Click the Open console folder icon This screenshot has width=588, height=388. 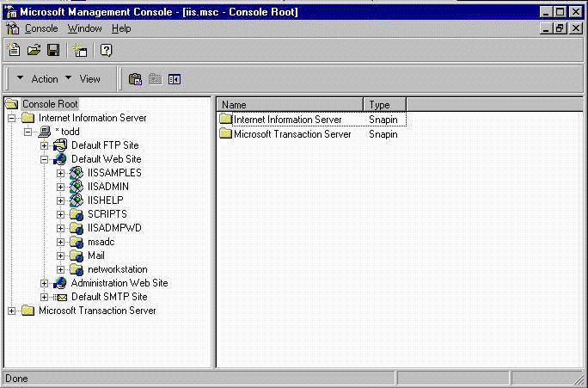point(34,51)
